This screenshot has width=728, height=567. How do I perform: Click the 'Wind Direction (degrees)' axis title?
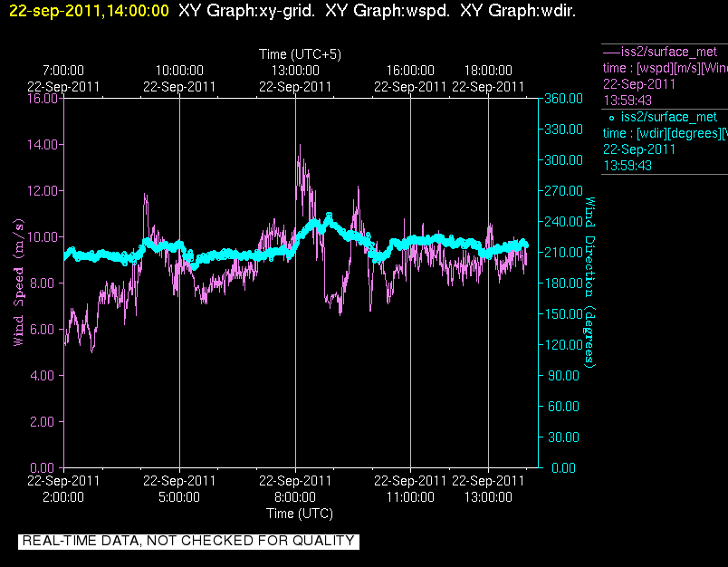589,283
